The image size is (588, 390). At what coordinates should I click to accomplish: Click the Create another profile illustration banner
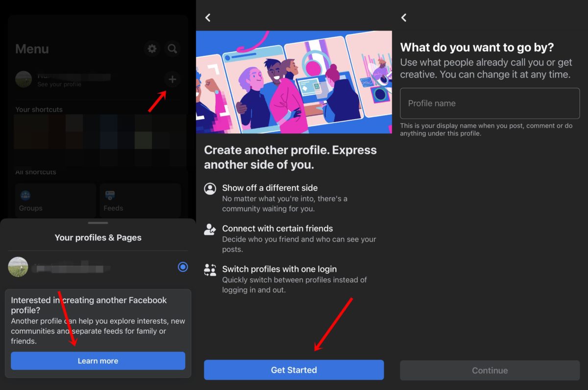(x=294, y=82)
